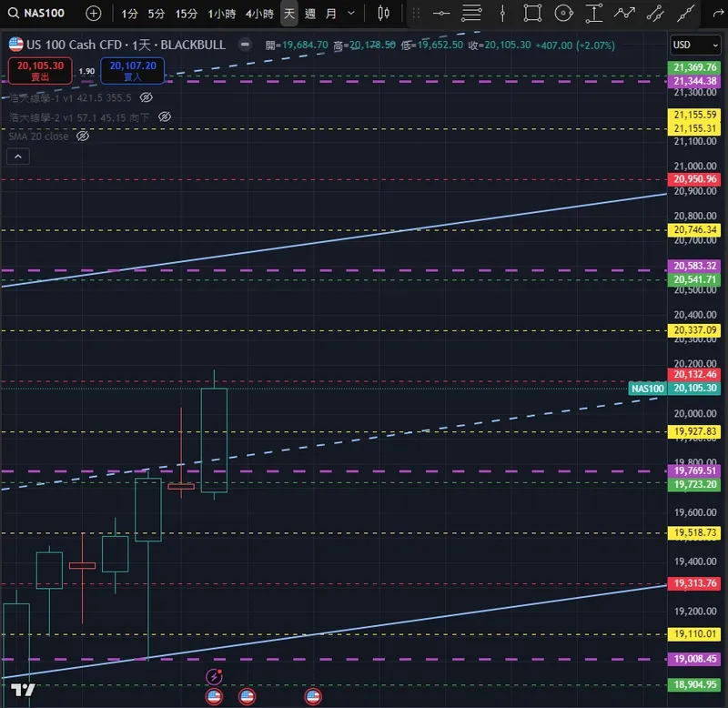
Task: Click the 19,518.73 yellow price label
Action: pos(694,532)
